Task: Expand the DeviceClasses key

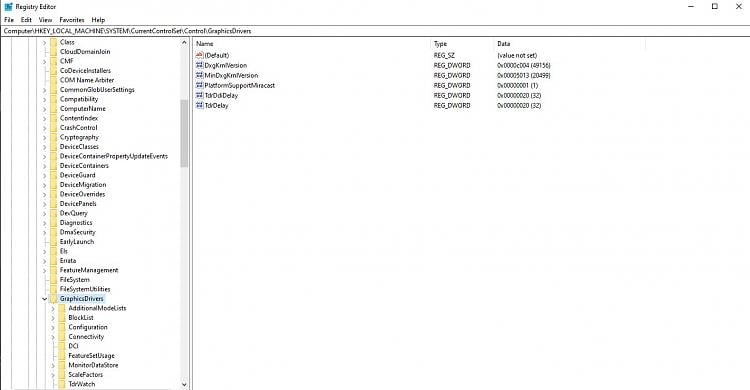Action: click(44, 146)
